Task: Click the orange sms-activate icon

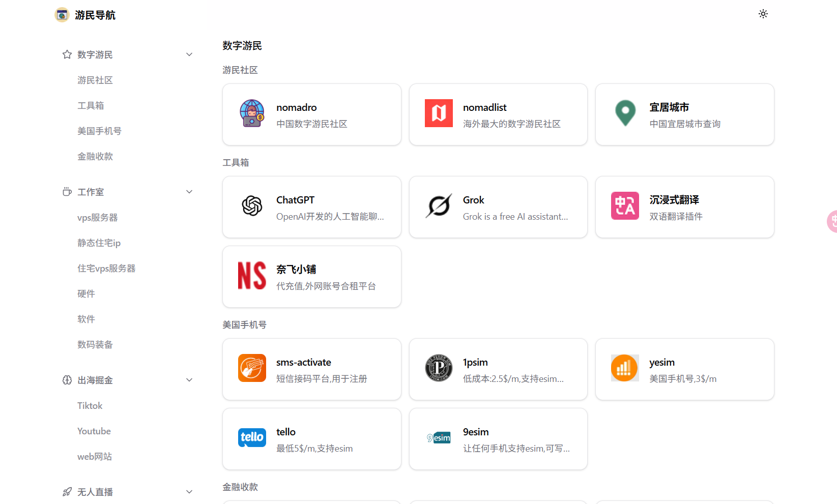Action: (x=252, y=368)
